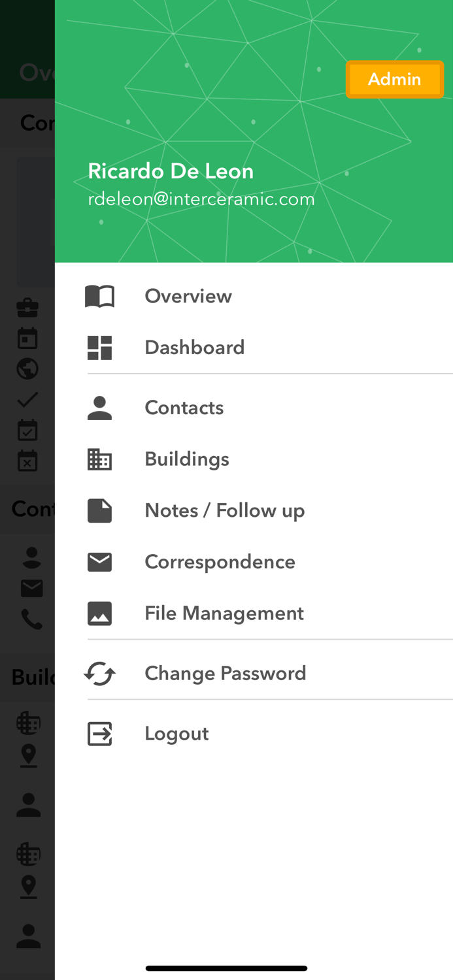The height and width of the screenshot is (980, 453).
Task: Select Contacts in the navigation drawer
Action: click(x=184, y=408)
